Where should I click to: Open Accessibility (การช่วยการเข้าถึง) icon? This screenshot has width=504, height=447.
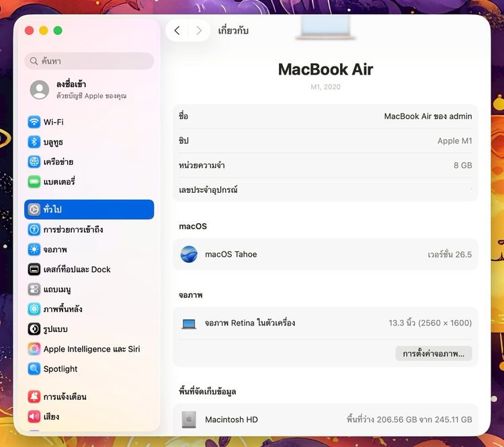[34, 230]
